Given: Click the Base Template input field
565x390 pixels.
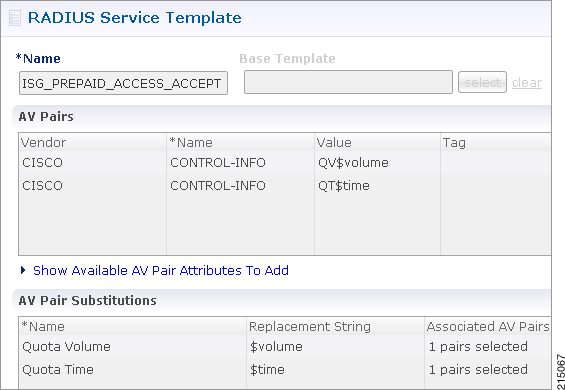Looking at the screenshot, I should point(348,82).
